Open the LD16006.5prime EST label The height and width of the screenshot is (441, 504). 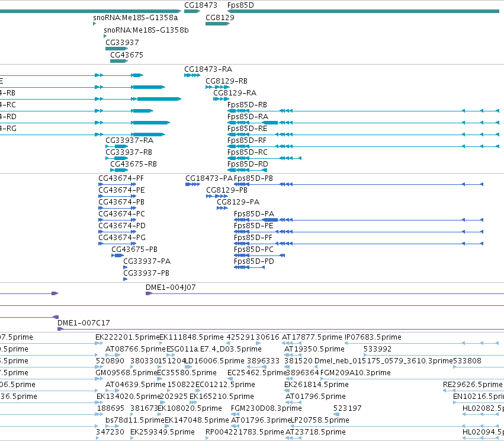(214, 361)
